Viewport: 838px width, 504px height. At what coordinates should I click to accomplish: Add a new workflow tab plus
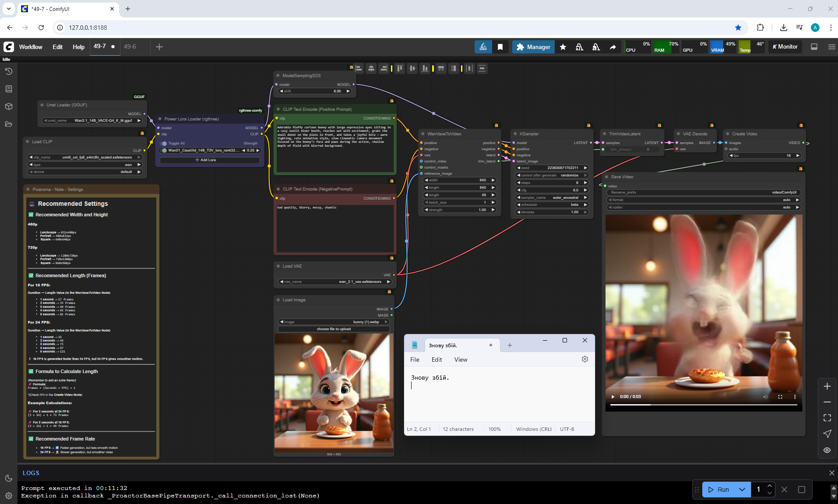tap(159, 47)
